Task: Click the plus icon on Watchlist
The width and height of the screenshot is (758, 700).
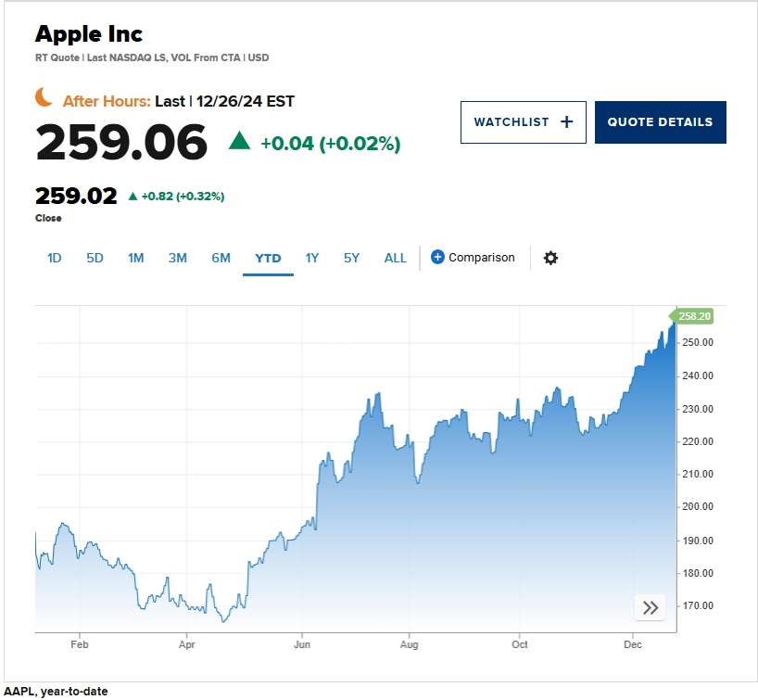Action: click(x=567, y=121)
